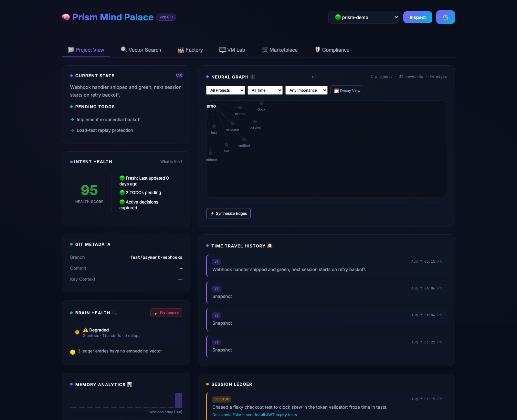Switch to the Marketplace tab
The height and width of the screenshot is (420, 517).
(x=280, y=50)
